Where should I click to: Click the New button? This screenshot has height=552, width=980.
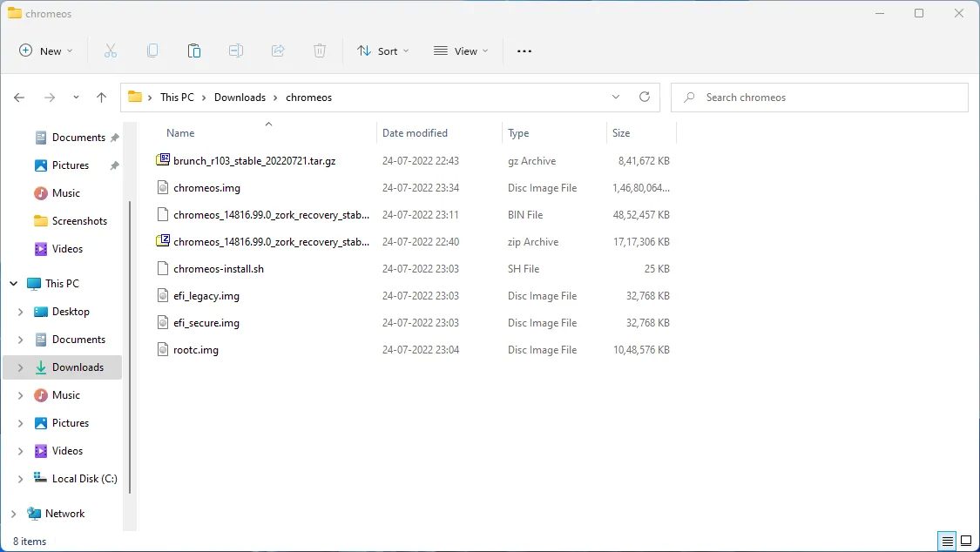click(x=46, y=51)
